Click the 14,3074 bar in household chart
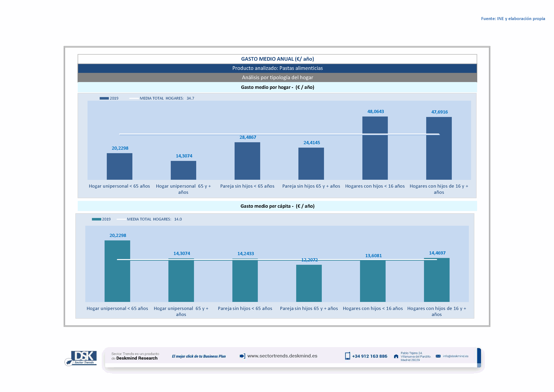The width and height of the screenshot is (554, 392). click(183, 170)
